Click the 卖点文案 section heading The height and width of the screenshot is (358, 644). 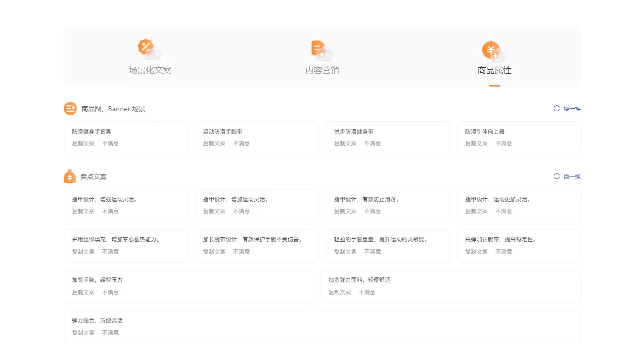coord(93,177)
